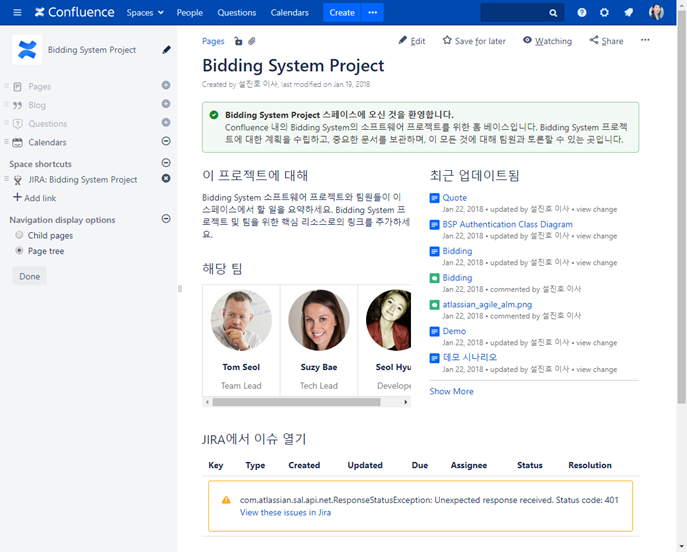Open Blog in the sidebar
The width and height of the screenshot is (687, 552).
pos(37,105)
